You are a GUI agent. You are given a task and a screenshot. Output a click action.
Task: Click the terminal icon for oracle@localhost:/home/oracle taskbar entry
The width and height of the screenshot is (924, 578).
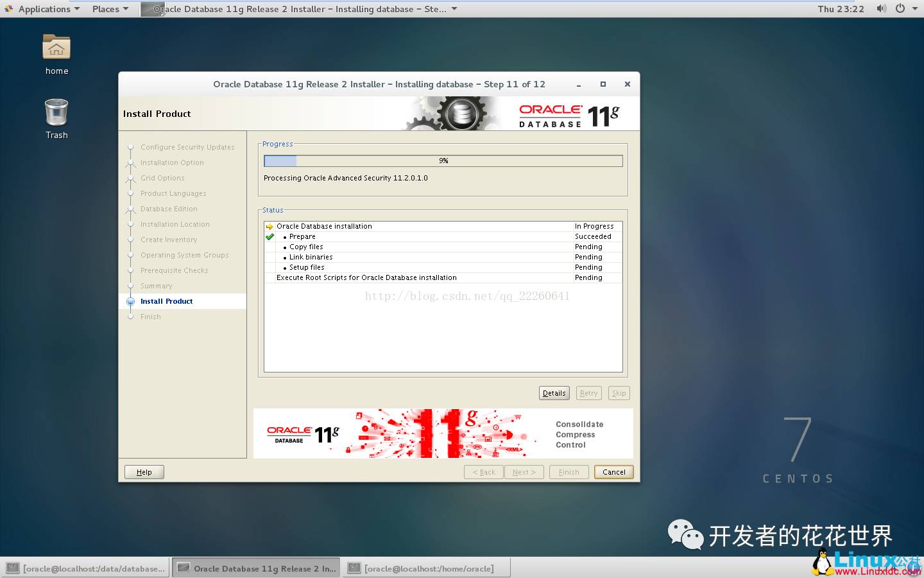pyautogui.click(x=354, y=568)
